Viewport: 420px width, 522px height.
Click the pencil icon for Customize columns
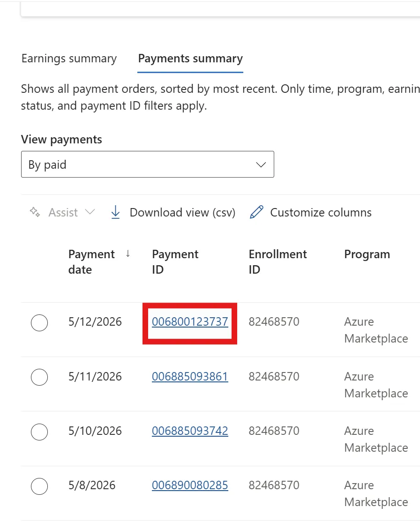[x=256, y=212]
